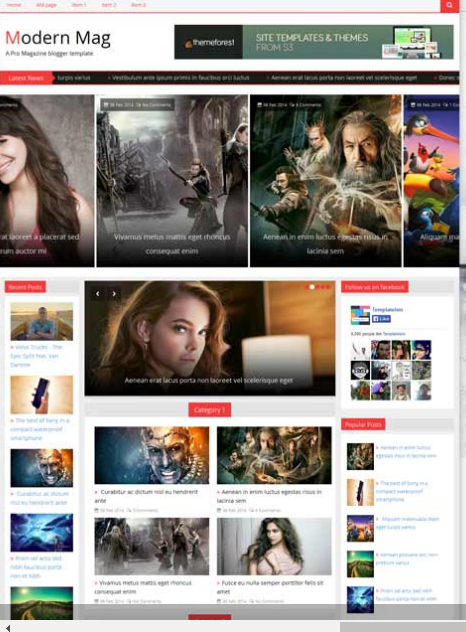Viewport: 466px width, 632px height.
Task: Open the Item 2 menu entry
Action: (108, 5)
